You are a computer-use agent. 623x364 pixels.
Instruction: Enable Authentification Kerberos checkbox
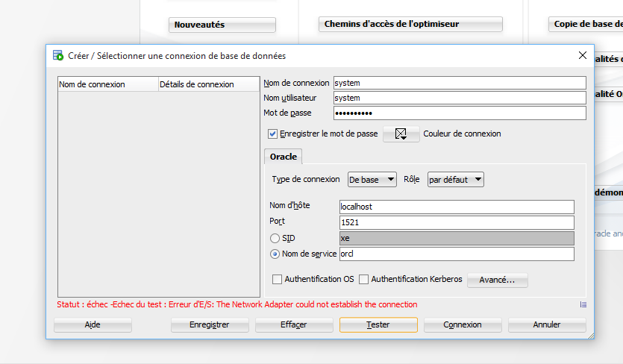[364, 280]
